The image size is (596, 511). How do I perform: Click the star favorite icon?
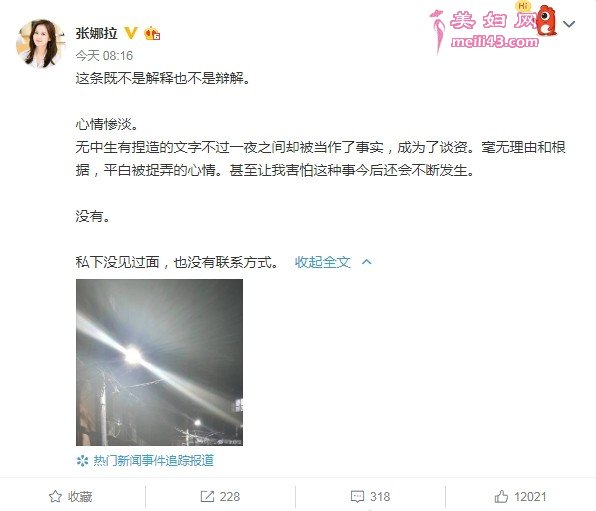55,496
